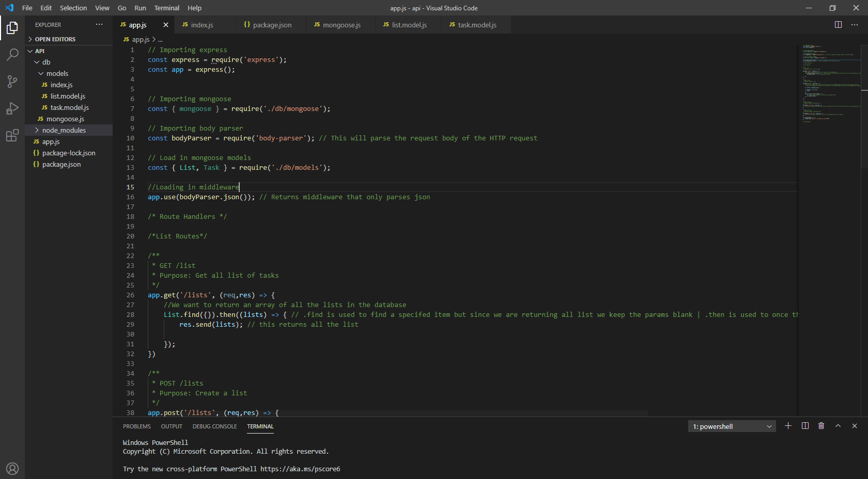Switch to the Debug Console tab
868x479 pixels.
click(x=215, y=426)
